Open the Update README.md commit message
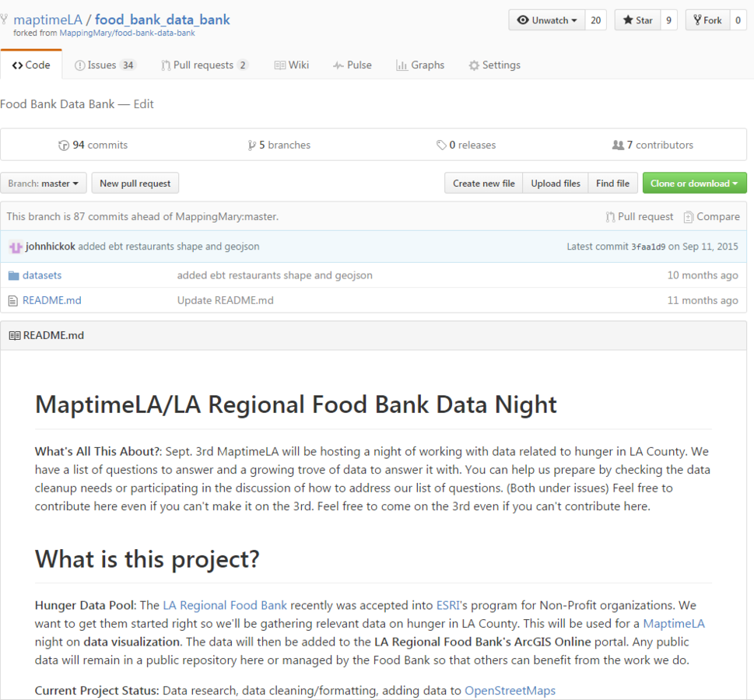754x700 pixels. tap(225, 300)
